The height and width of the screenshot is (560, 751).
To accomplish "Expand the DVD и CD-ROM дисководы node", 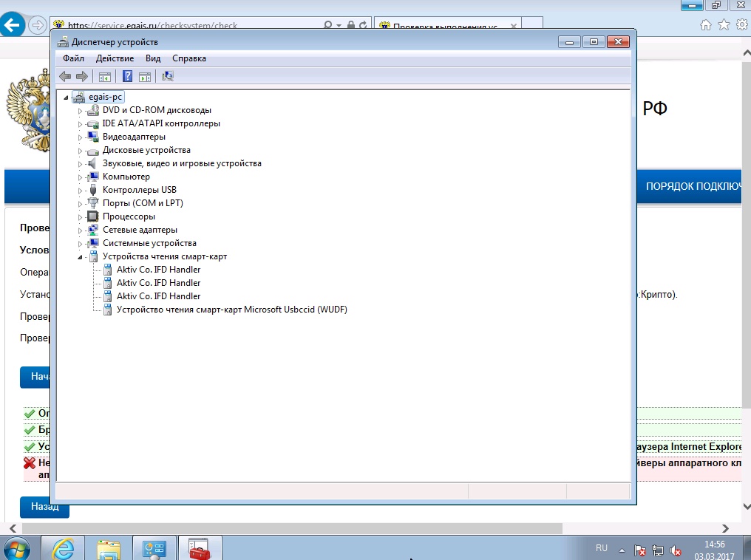I will click(x=80, y=111).
